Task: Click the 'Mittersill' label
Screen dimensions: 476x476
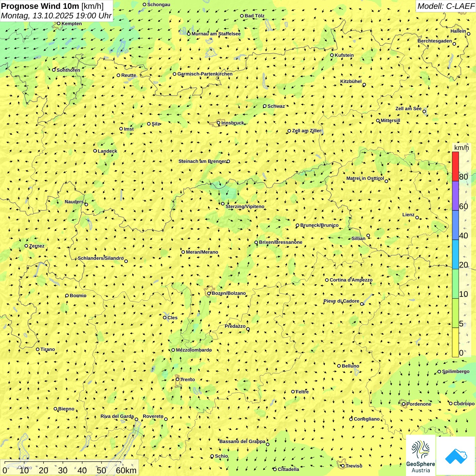Action: click(390, 120)
